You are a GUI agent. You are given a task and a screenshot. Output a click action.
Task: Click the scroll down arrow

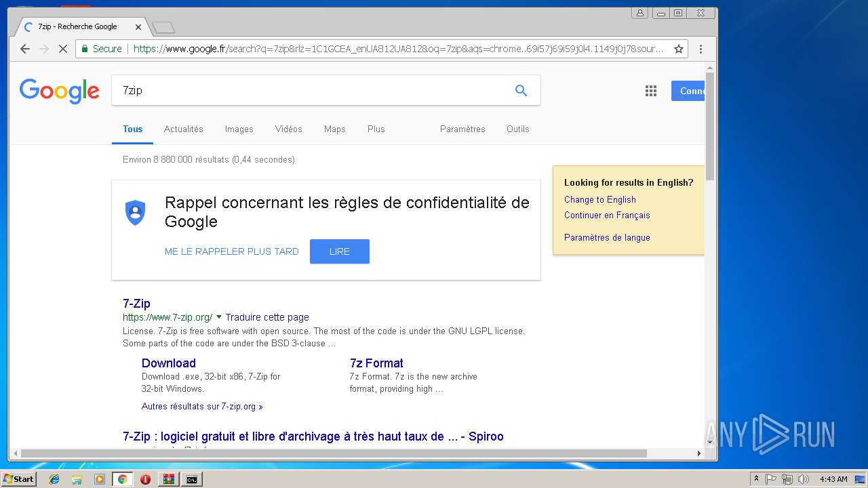coord(710,442)
